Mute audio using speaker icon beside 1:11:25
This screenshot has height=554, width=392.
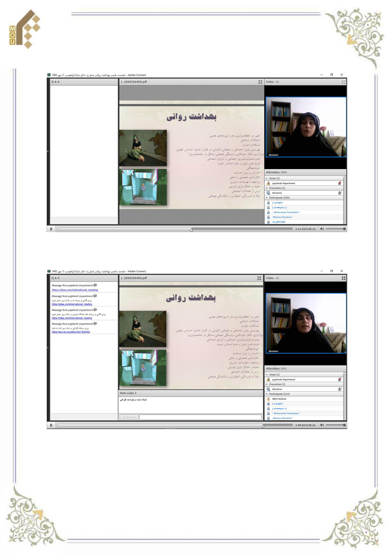pos(321,229)
